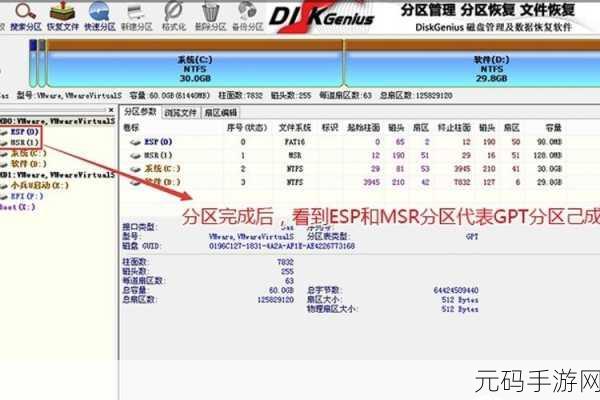Open the 恢复文件 file recovery tool
The image size is (600, 400).
[x=63, y=17]
